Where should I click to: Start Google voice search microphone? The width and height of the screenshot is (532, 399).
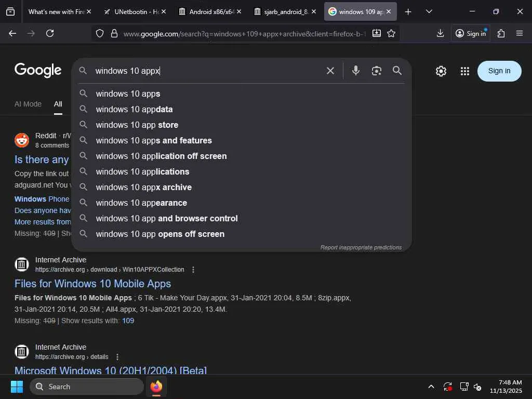tap(355, 71)
